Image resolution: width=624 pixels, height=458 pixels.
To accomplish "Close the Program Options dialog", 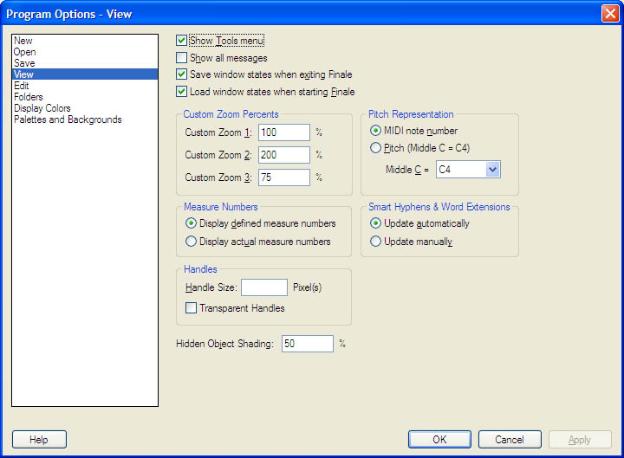I will 610,13.
